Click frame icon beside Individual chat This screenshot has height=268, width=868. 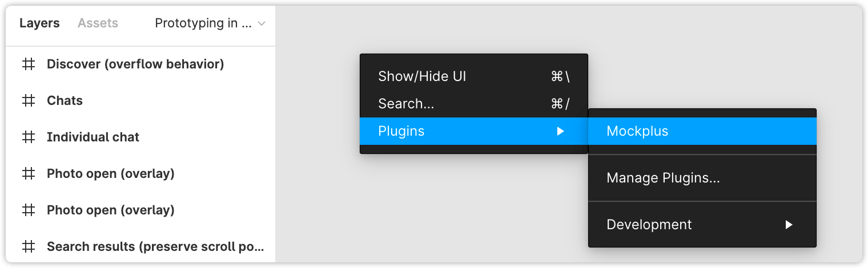click(28, 137)
